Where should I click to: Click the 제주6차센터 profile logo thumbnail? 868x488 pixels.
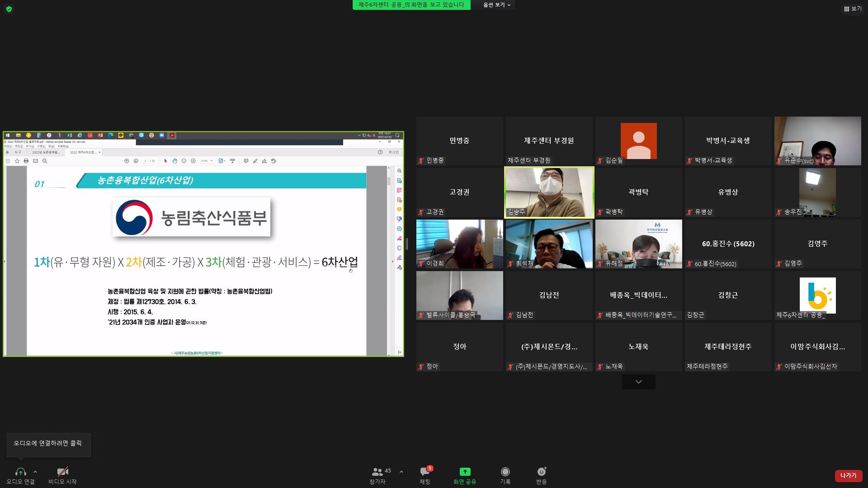817,295
